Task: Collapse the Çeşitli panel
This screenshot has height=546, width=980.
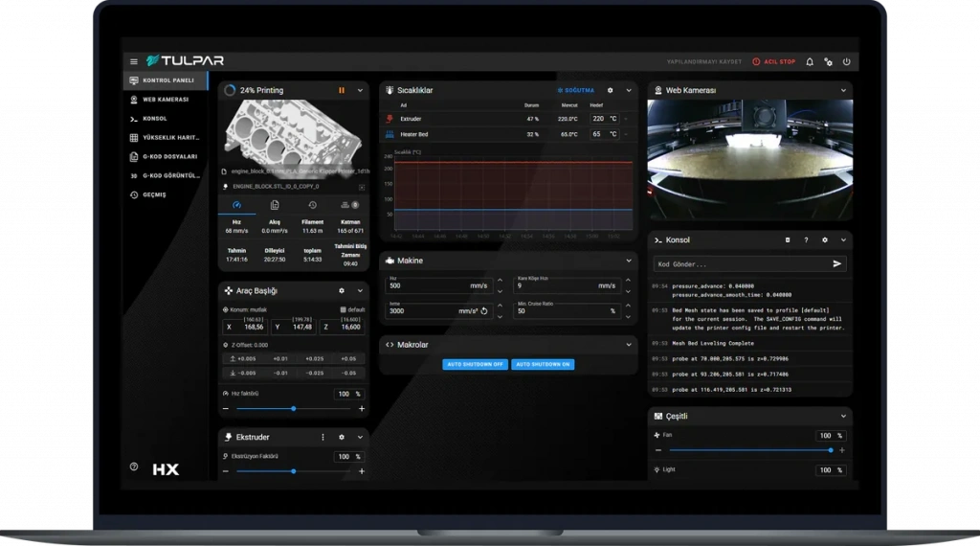Action: point(843,417)
